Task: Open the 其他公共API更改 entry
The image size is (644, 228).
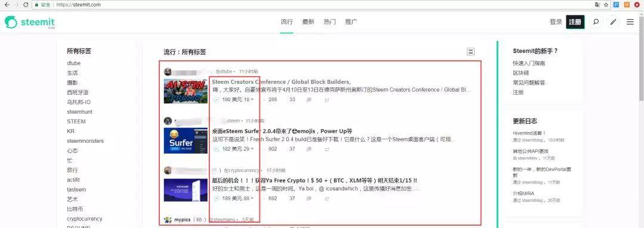Action: [531, 151]
